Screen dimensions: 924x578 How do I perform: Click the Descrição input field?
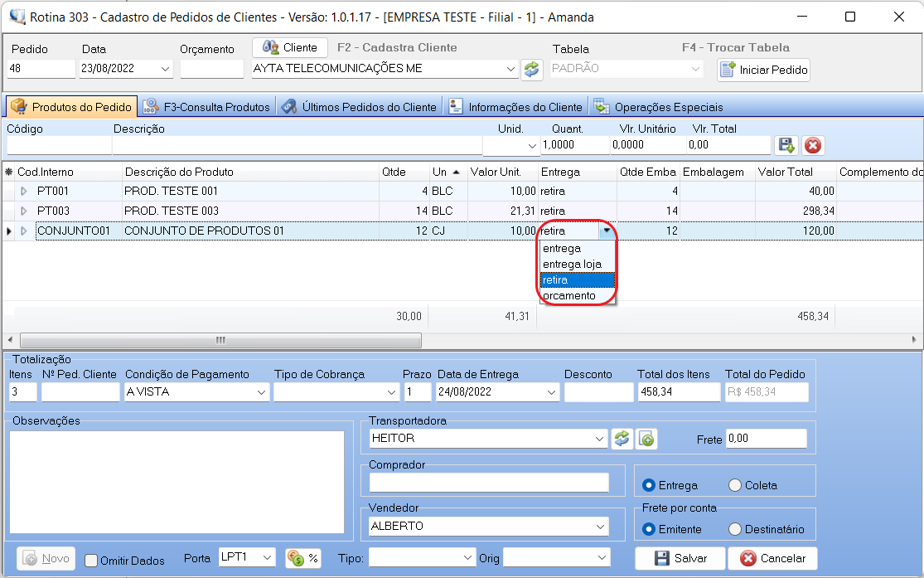(297, 145)
